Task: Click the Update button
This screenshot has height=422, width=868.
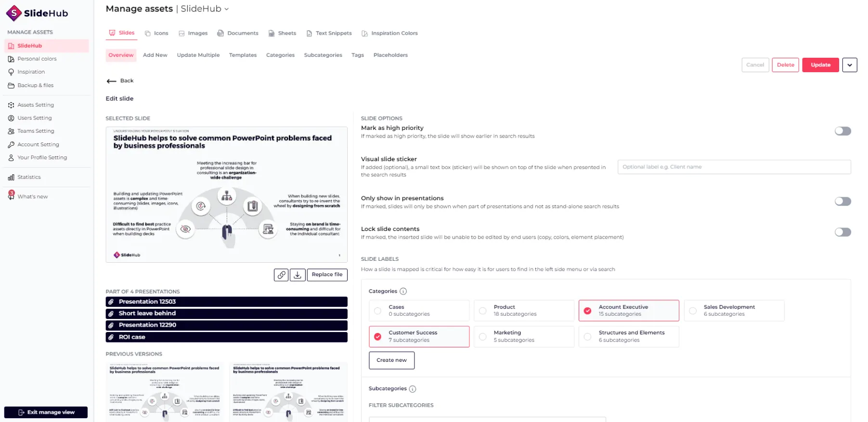Action: (x=820, y=65)
